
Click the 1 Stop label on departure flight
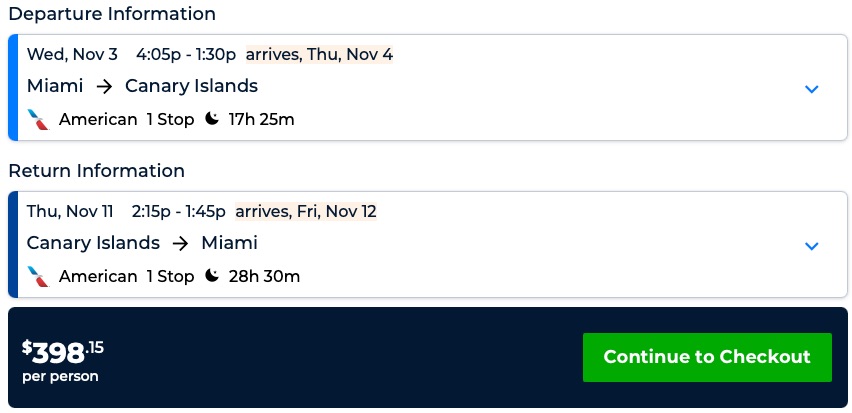(170, 120)
